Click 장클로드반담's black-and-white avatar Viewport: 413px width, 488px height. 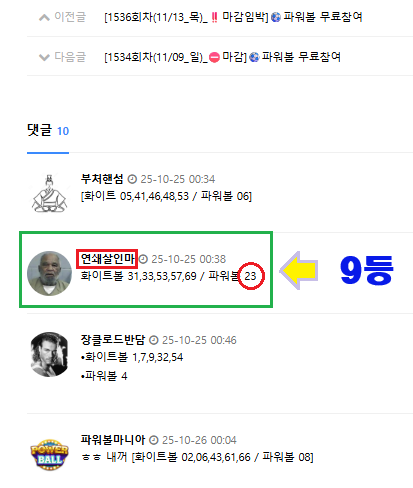click(49, 354)
